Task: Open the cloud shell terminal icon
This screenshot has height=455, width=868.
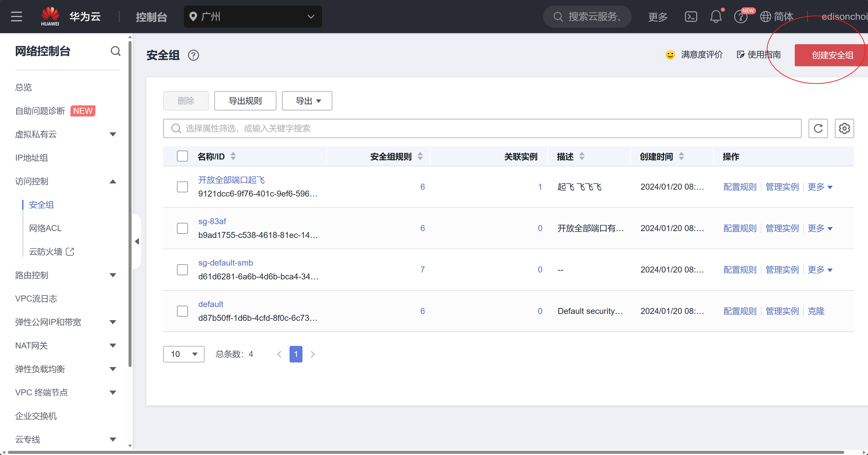Action: click(x=691, y=17)
